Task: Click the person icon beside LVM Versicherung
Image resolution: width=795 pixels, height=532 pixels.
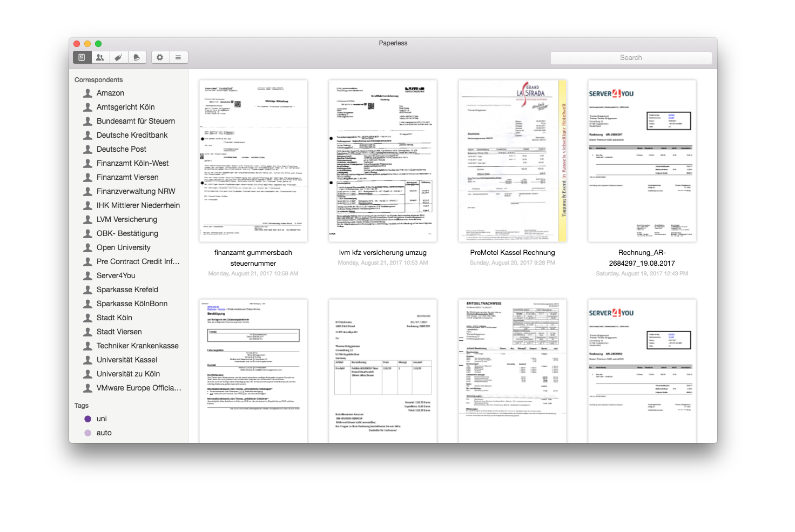Action: 88,219
